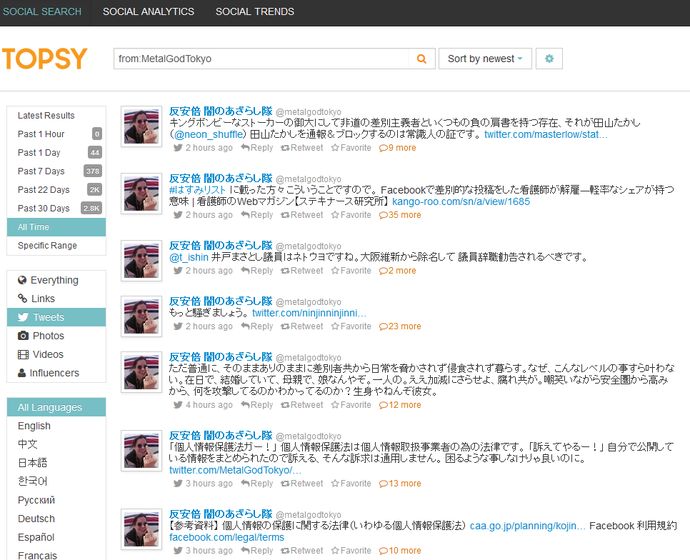The height and width of the screenshot is (560, 690).
Task: Click the search field containing from:MetalGodTokyo
Action: click(261, 59)
